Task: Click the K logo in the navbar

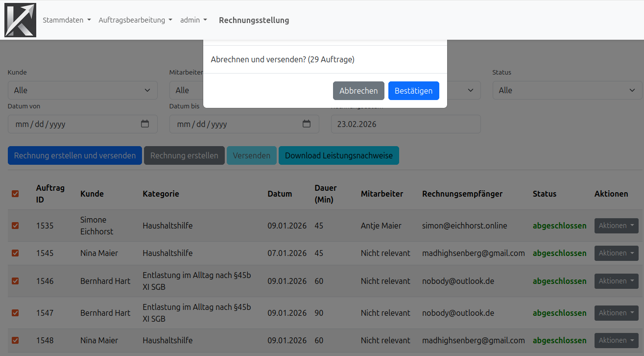Action: [20, 20]
